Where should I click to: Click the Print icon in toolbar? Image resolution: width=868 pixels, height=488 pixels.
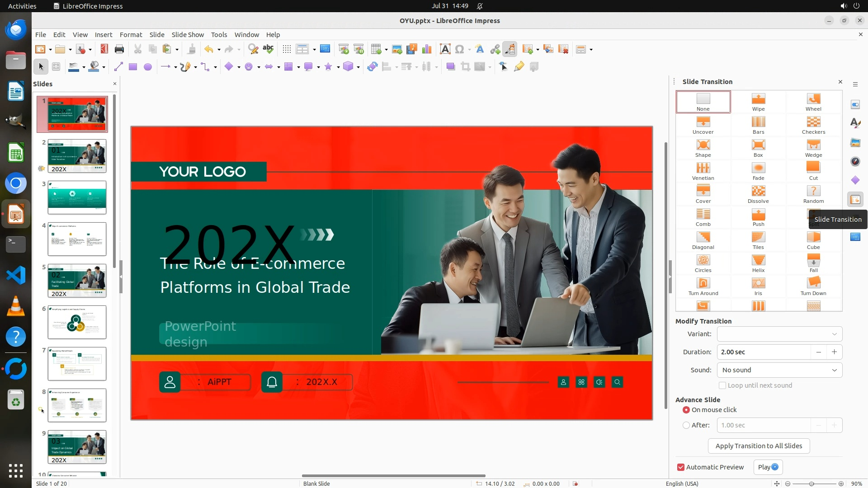coord(119,49)
